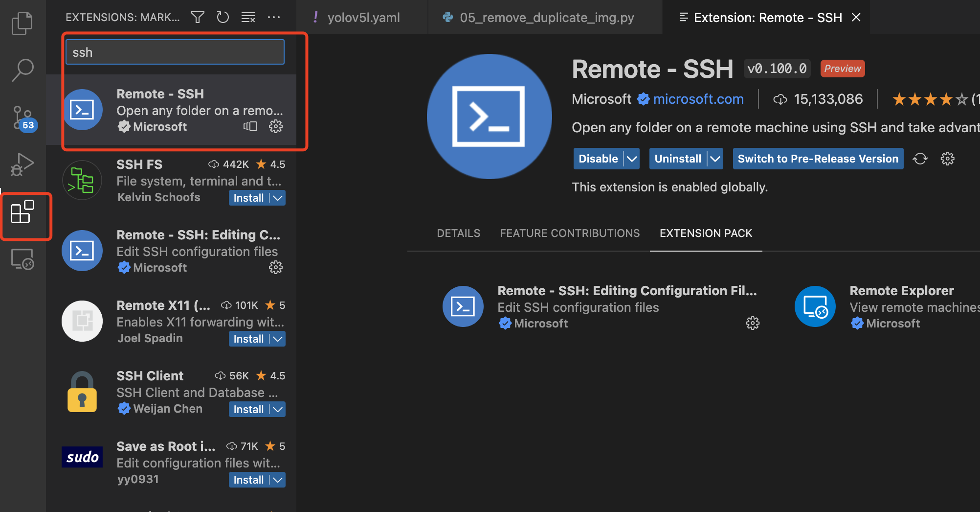The width and height of the screenshot is (980, 512).
Task: Open the microsoft.com publisher link
Action: [698, 99]
